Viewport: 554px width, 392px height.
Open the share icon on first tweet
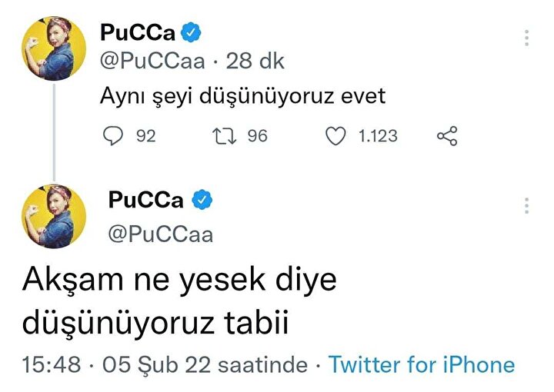pos(447,136)
